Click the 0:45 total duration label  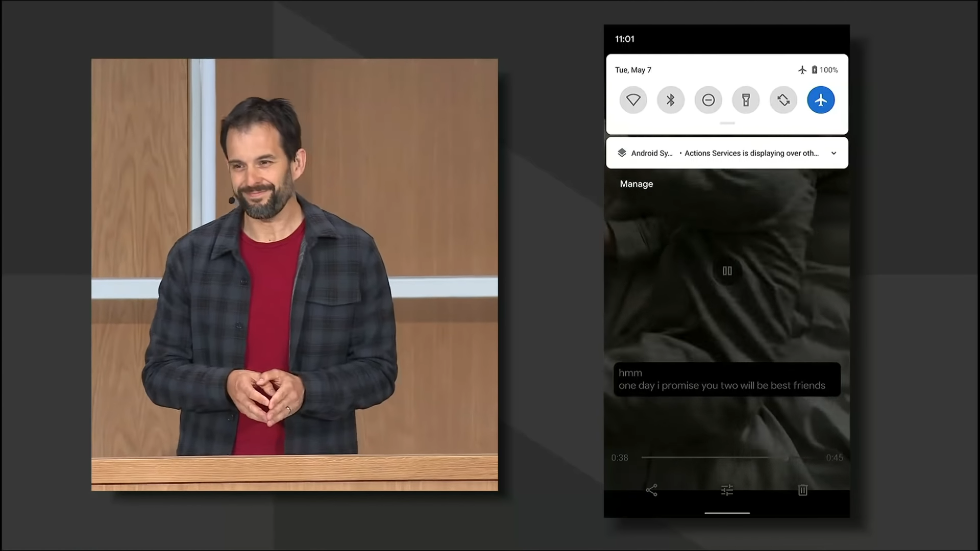pyautogui.click(x=835, y=458)
